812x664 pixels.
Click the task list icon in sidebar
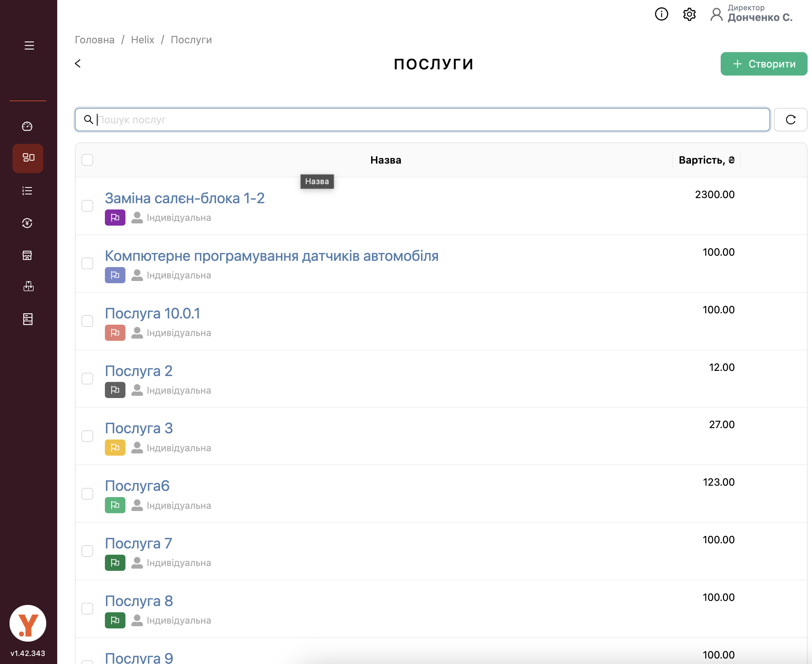point(28,191)
